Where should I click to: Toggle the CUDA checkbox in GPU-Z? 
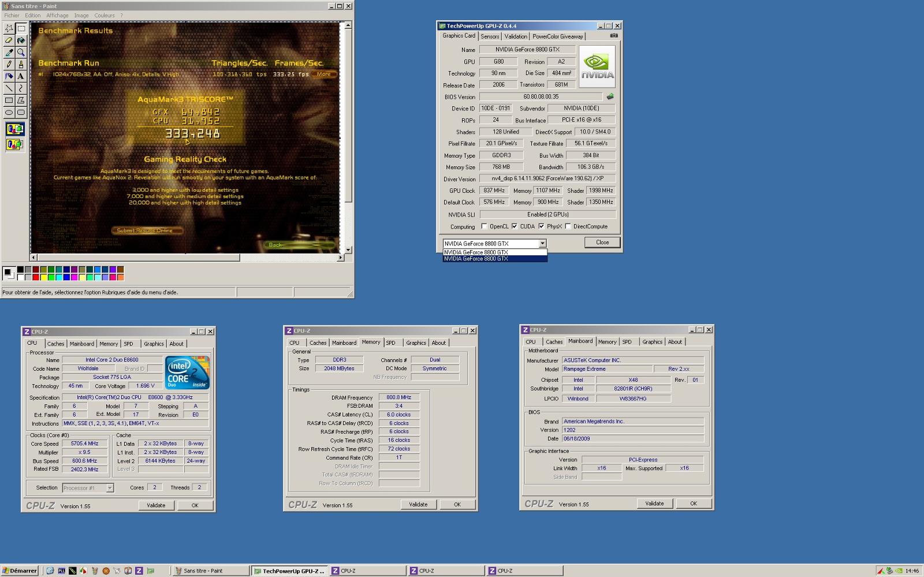(x=514, y=226)
